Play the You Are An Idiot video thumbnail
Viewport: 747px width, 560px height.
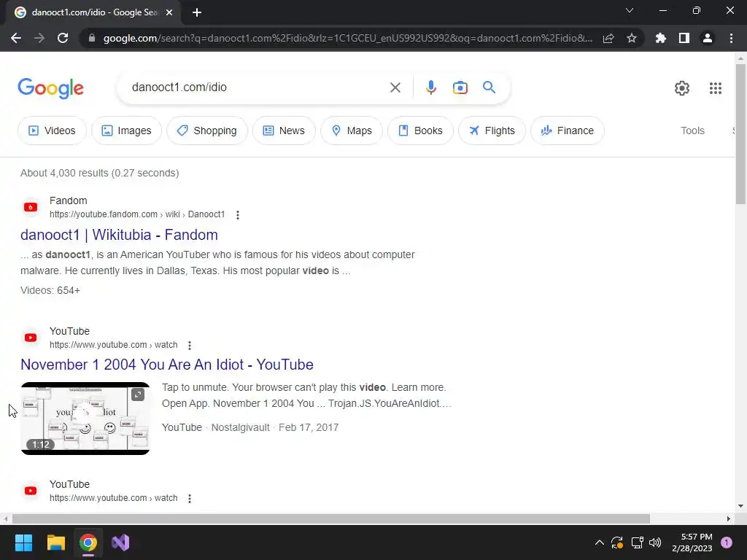85,419
